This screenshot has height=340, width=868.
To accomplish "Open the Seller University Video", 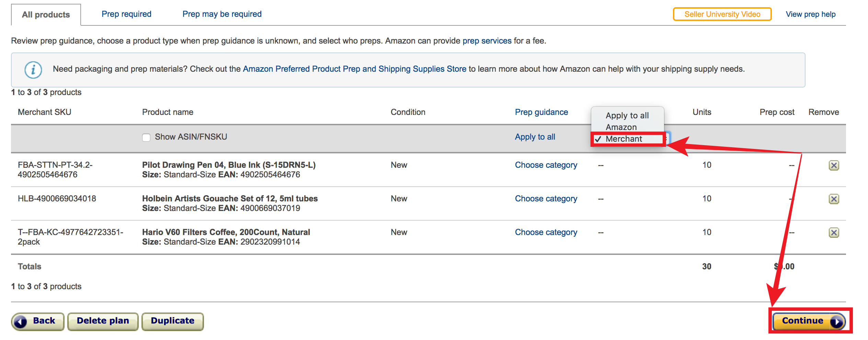I will click(x=722, y=14).
